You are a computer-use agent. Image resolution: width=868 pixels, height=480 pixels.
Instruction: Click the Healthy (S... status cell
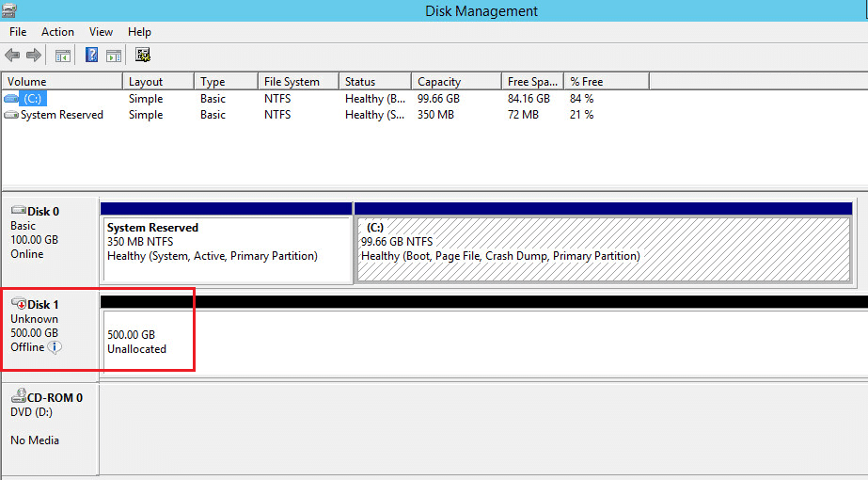coord(375,115)
